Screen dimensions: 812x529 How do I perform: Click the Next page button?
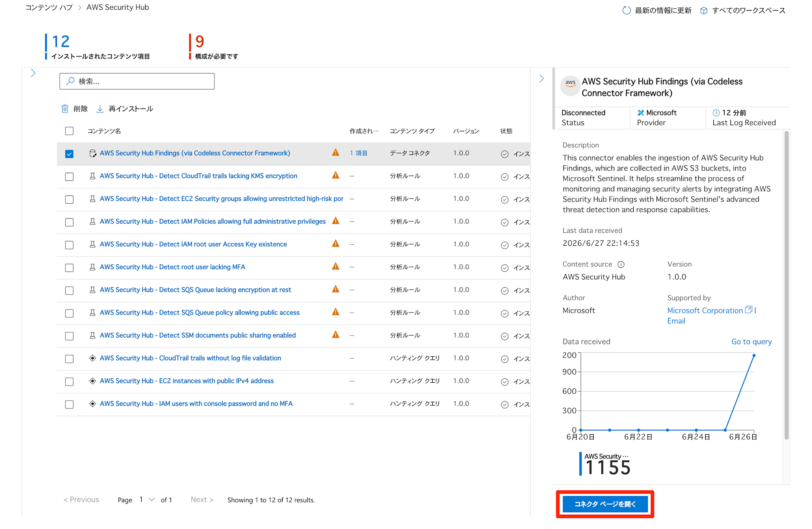tap(202, 499)
